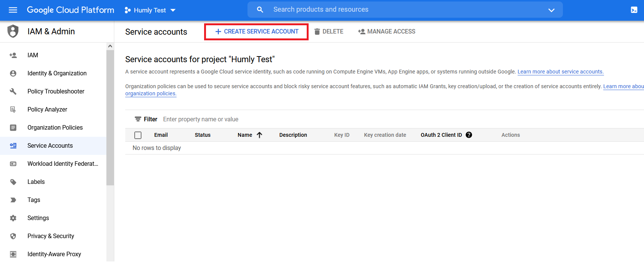Click the OAuth 2 Client ID column header
The image size is (644, 263).
[441, 135]
